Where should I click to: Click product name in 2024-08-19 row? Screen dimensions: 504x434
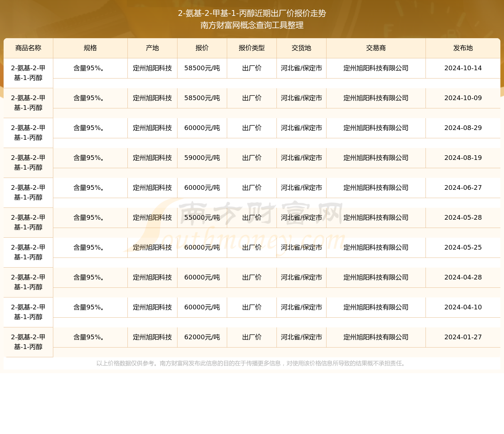click(28, 163)
